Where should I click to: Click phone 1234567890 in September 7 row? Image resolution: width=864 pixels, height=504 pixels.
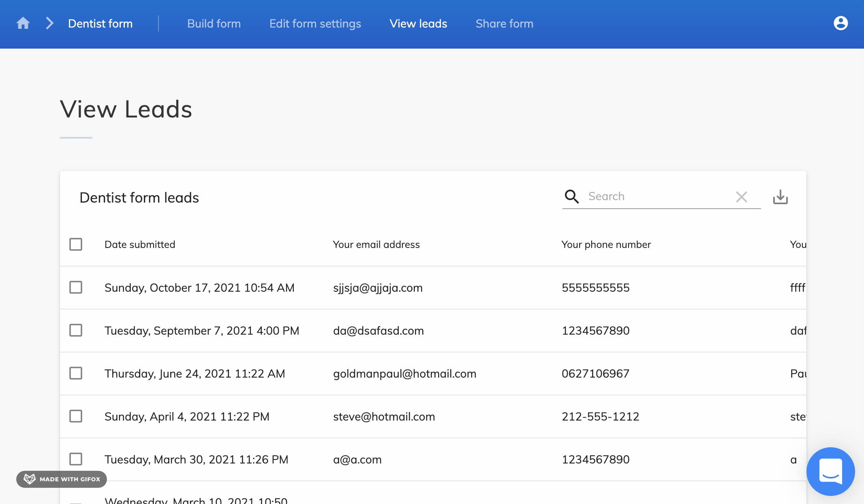tap(595, 331)
